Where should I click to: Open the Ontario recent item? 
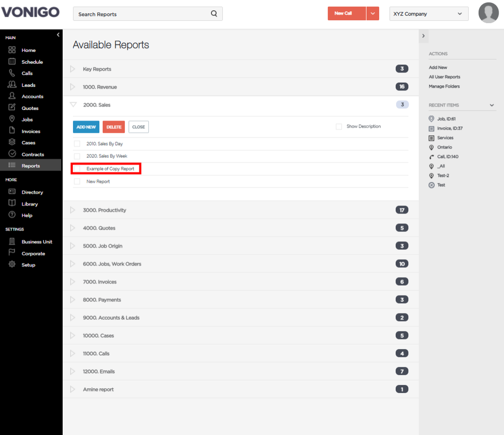(445, 147)
